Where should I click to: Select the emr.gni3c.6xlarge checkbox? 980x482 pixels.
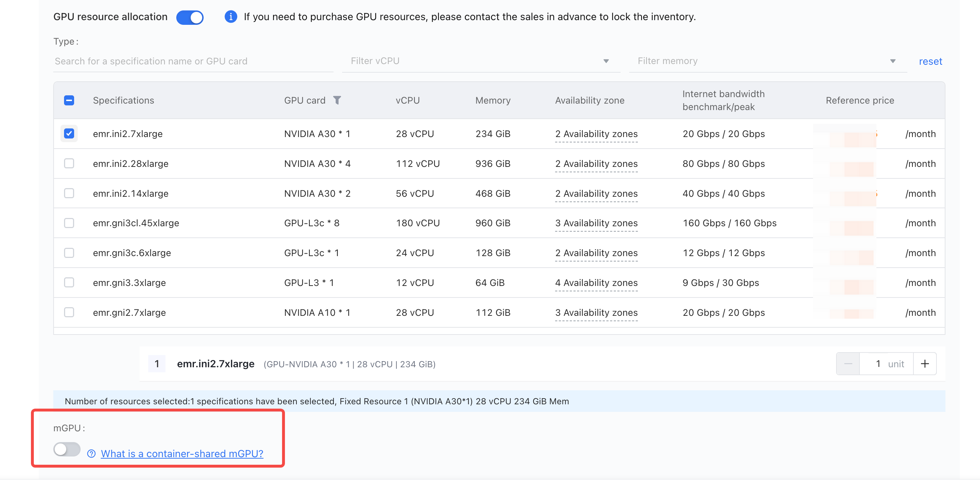pyautogui.click(x=69, y=253)
